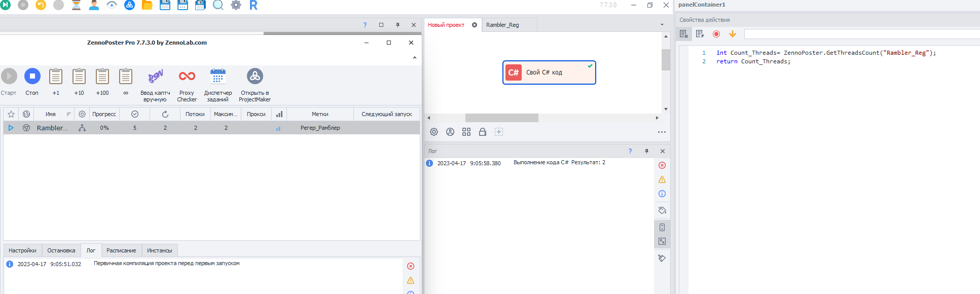Click the canvas horizontal scrollbar thumb
Screen dimensions: 980x294
tap(502, 118)
